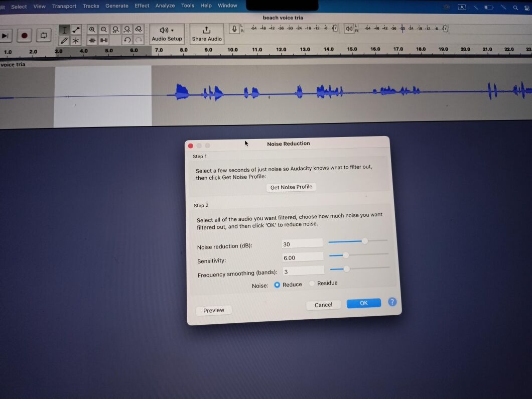
Task: Select the Envelope tool
Action: click(76, 30)
